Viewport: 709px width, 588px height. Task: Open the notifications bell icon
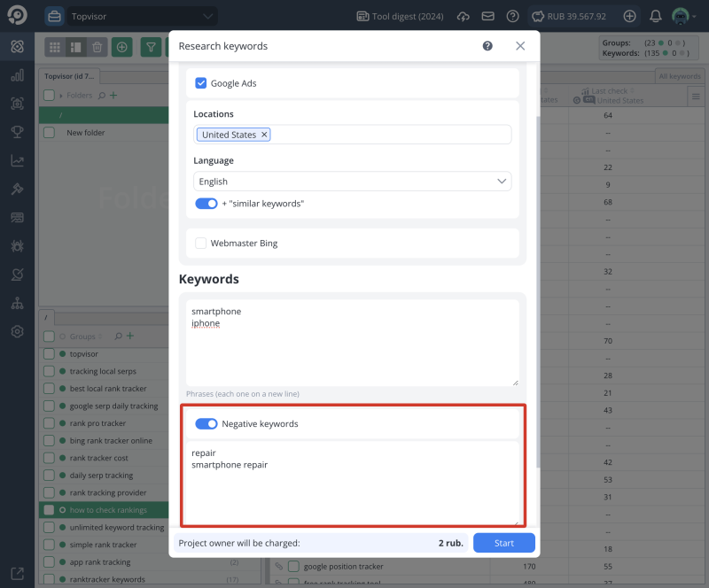point(657,15)
